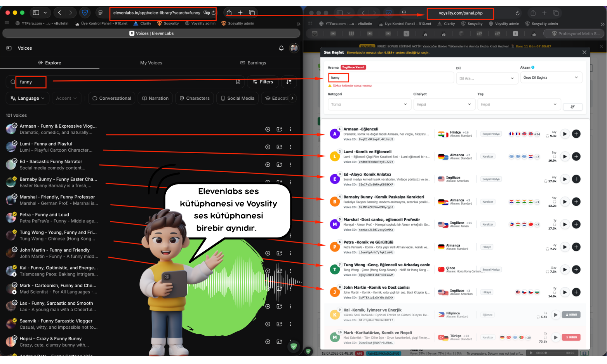Toggle the ElevenLabs sidebar panel icon beside Voices
This screenshot has height=364, width=607.
[x=9, y=48]
